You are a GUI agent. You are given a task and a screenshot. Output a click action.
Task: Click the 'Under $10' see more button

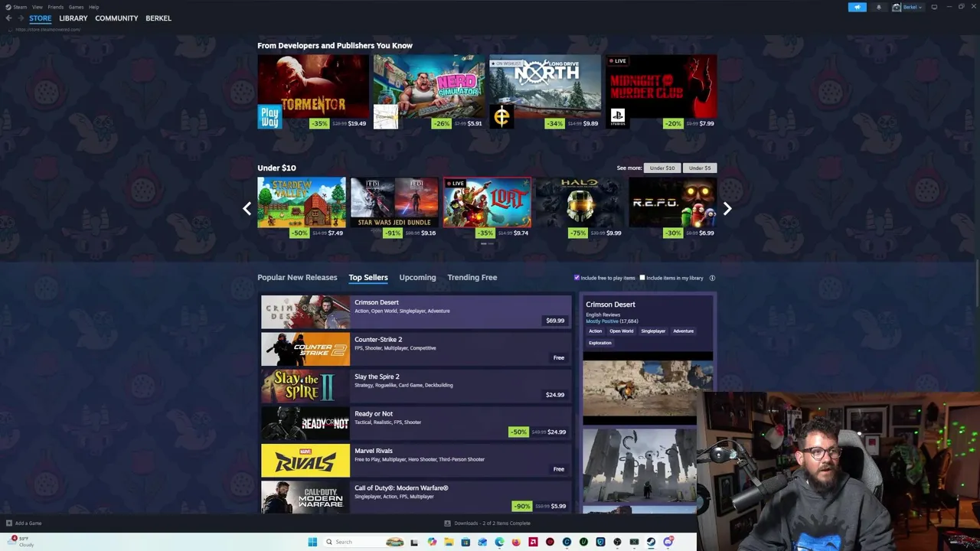point(662,168)
